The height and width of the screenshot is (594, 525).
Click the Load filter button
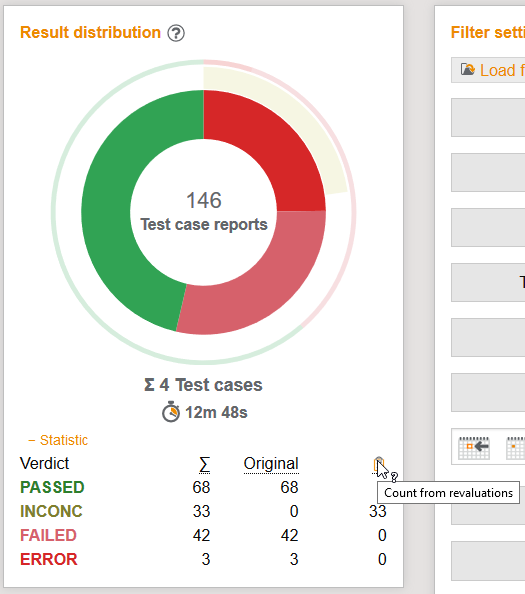click(488, 70)
